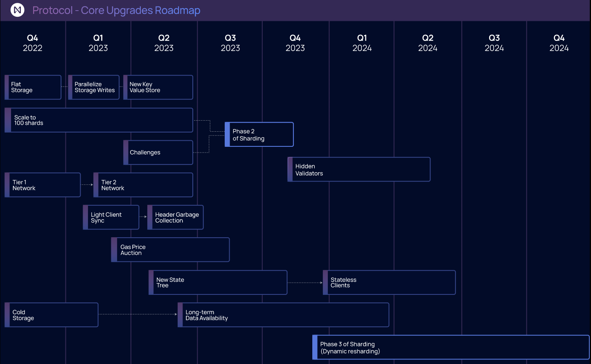591x364 pixels.
Task: Click the Q4 2023 column header
Action: coord(295,43)
